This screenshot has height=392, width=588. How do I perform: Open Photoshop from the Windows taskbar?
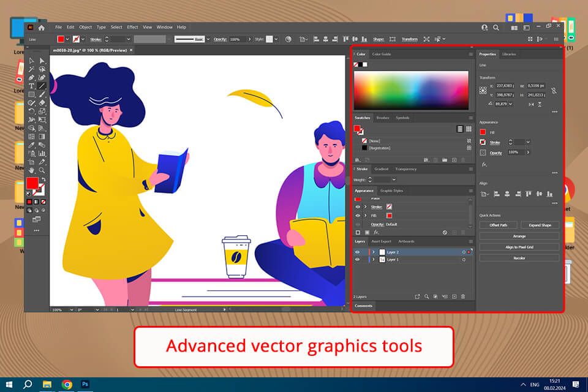85,384
